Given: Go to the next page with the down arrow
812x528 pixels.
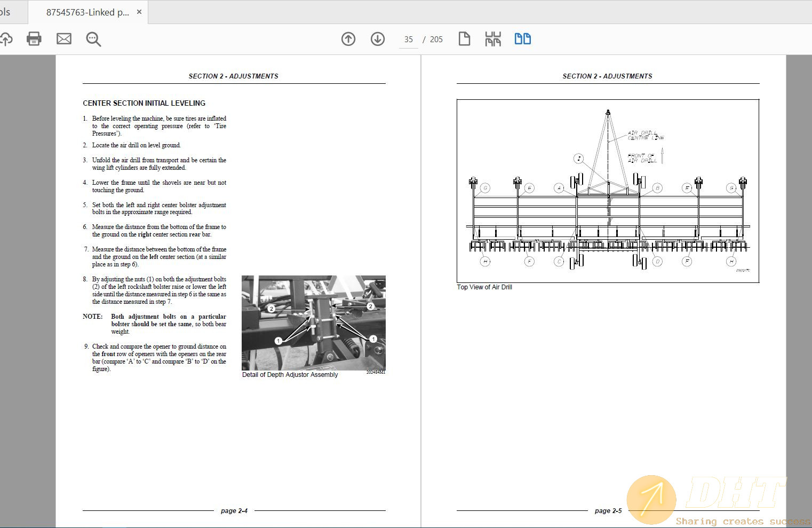Looking at the screenshot, I should (x=378, y=39).
